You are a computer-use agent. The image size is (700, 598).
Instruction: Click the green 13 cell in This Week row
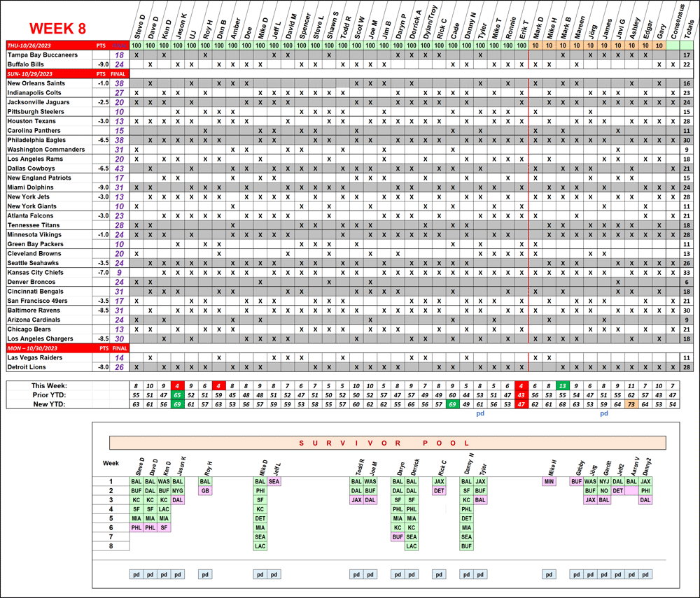click(x=562, y=386)
